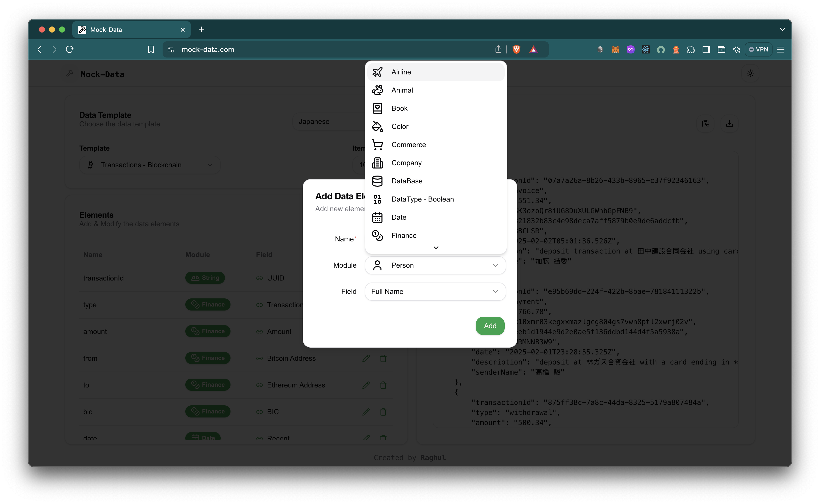Select the Airline module option

[x=436, y=72]
